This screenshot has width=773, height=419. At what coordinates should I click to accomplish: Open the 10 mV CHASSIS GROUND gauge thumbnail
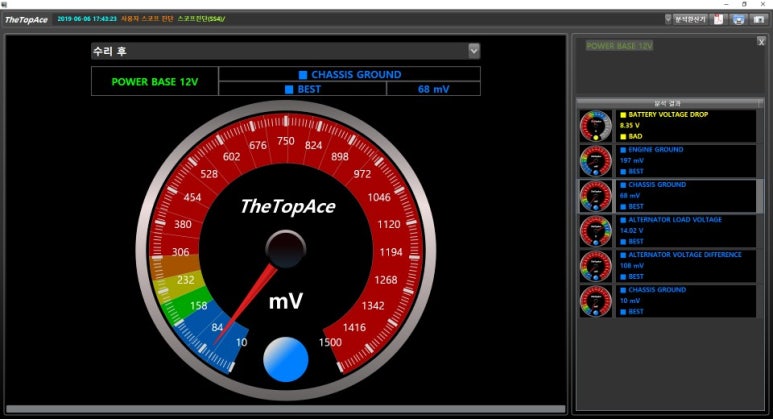tap(596, 301)
